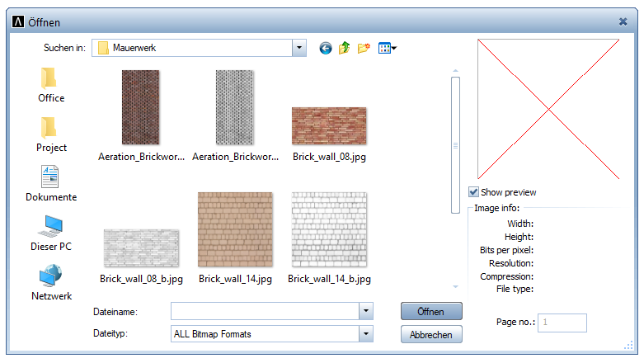This screenshot has height=363, width=644.
Task: Click the Abbrechen button
Action: click(x=431, y=334)
